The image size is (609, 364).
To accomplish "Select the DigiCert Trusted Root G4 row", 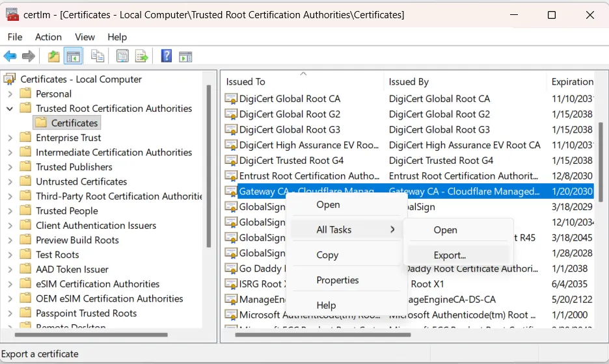I will [x=409, y=161].
